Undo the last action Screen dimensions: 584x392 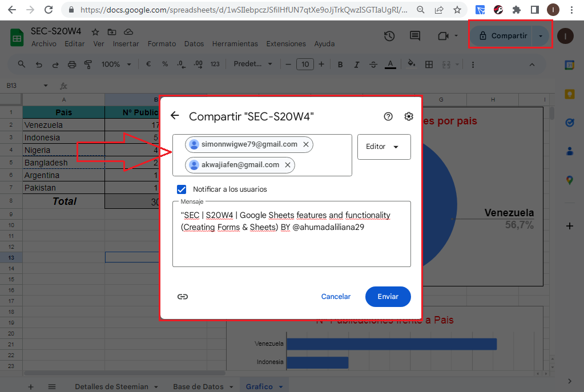tap(39, 65)
